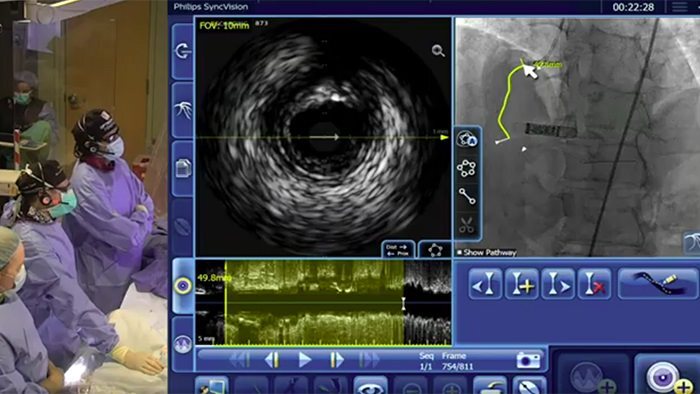This screenshot has height=394, width=700.
Task: Click the compass-like icon in bottom toolbar
Action: tap(530, 386)
